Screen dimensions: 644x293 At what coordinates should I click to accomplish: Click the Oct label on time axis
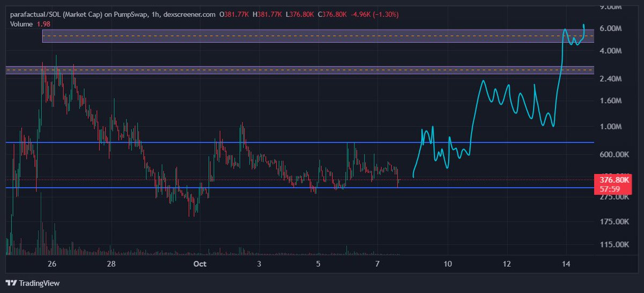point(200,264)
